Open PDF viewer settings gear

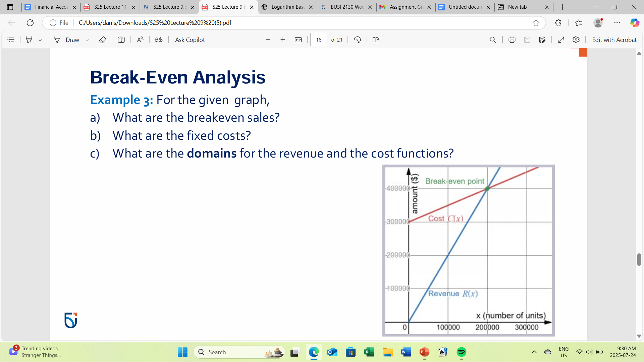coord(576,40)
